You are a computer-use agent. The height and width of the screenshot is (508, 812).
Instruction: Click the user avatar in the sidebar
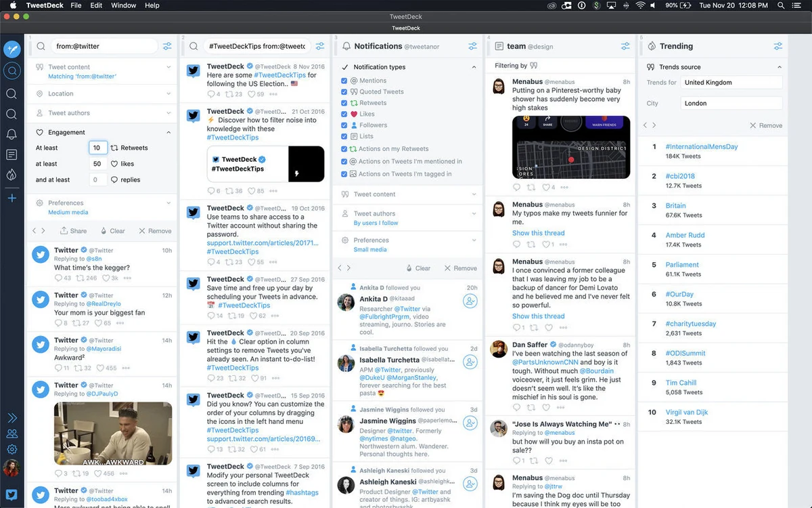[12, 467]
